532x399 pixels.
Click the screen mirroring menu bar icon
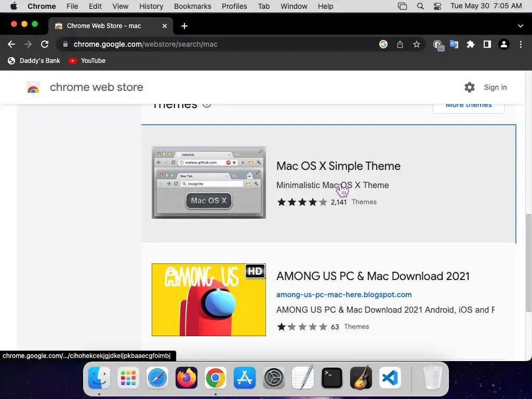click(x=403, y=6)
